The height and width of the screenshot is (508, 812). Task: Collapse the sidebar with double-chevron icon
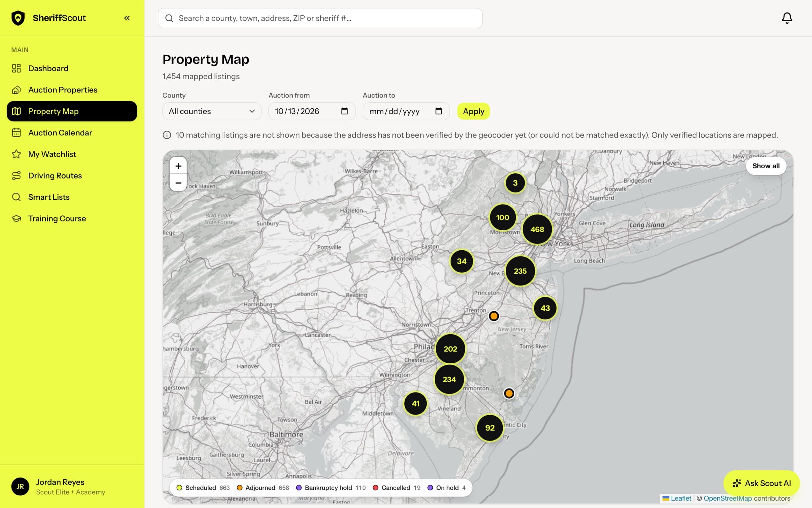click(127, 18)
